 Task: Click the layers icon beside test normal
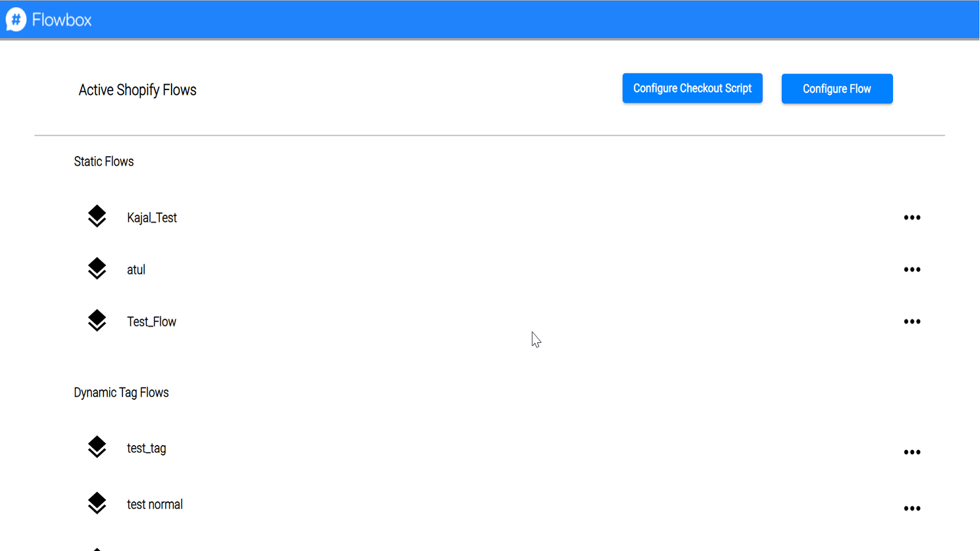point(97,503)
